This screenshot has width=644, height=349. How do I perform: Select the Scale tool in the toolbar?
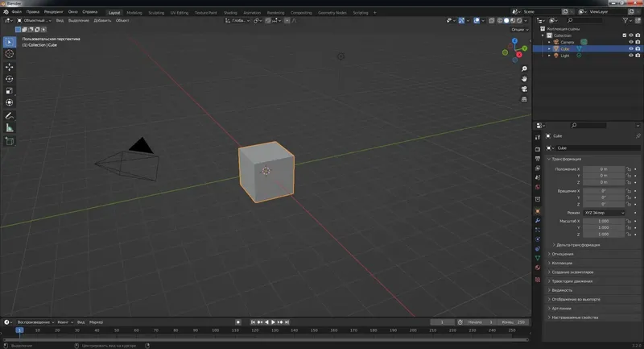click(10, 90)
